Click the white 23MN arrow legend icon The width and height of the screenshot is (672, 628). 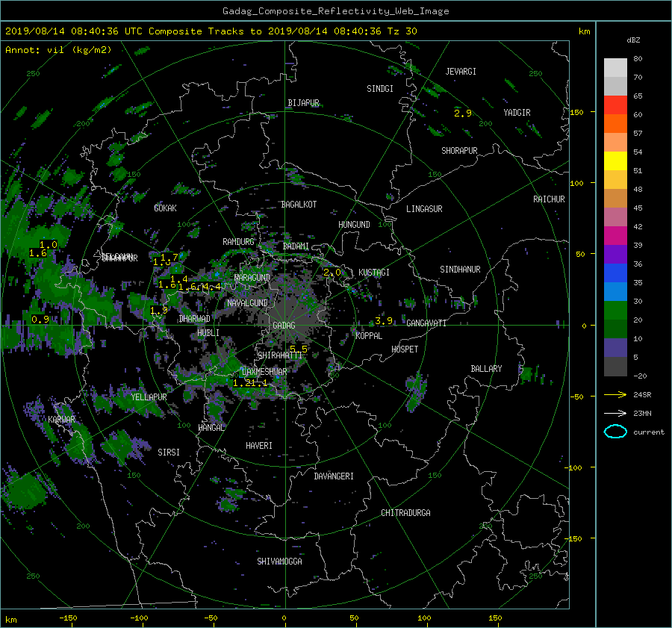coord(615,414)
